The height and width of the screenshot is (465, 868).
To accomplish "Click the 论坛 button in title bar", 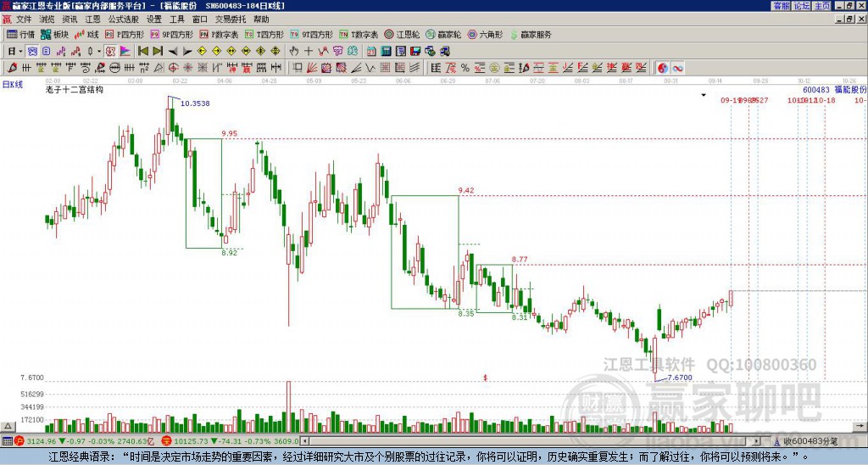I will [x=801, y=6].
